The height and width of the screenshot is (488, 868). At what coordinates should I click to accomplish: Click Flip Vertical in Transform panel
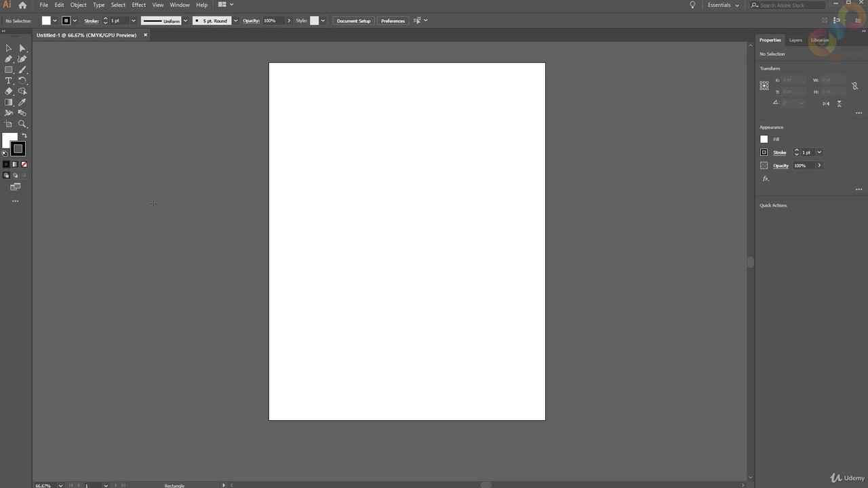point(839,104)
